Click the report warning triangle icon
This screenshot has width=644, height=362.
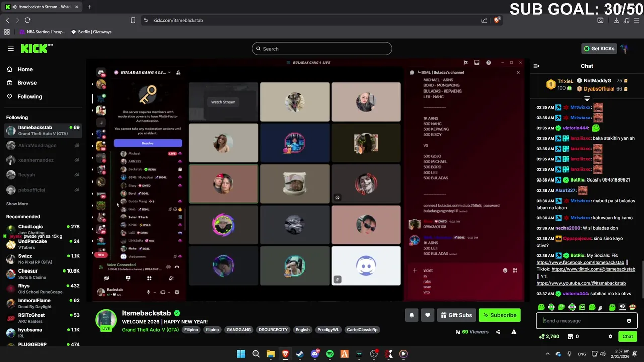514,332
